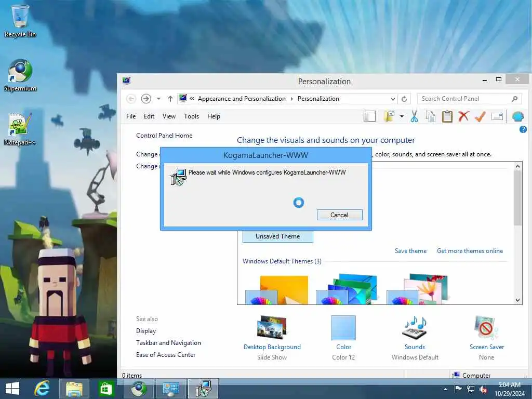Expand the address bar history dropdown

click(x=393, y=99)
